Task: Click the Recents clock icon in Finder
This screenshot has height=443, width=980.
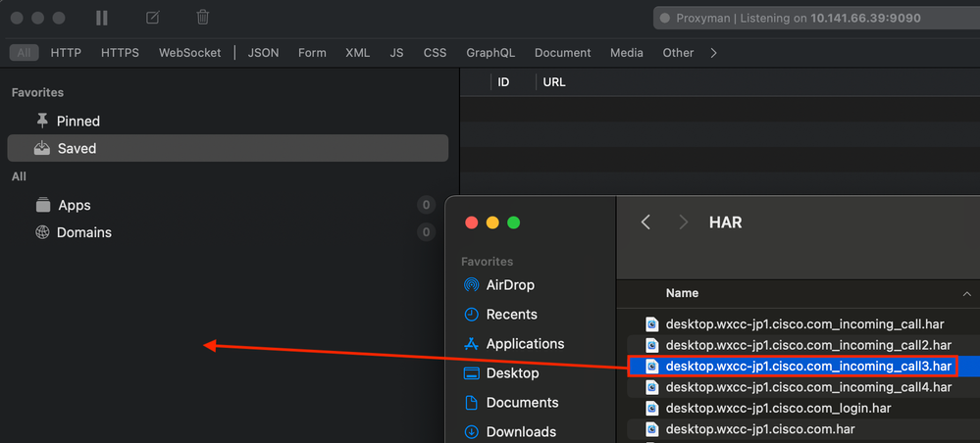Action: 471,315
